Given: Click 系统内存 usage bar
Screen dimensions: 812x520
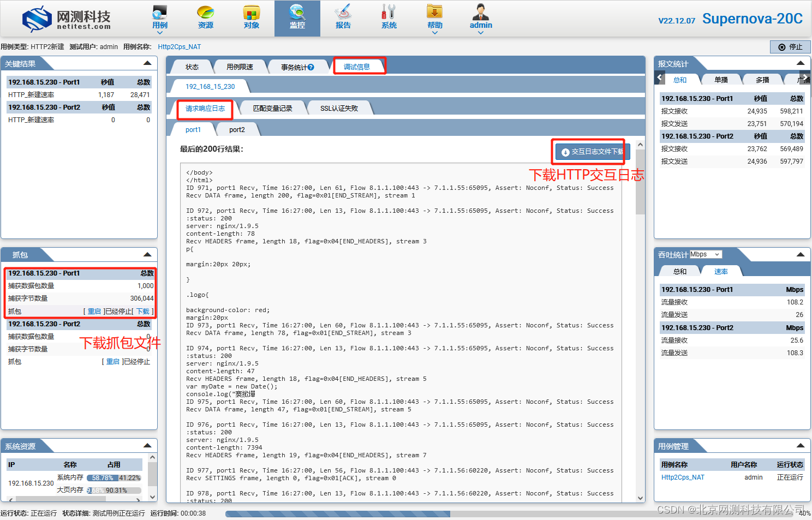Looking at the screenshot, I should tap(114, 477).
